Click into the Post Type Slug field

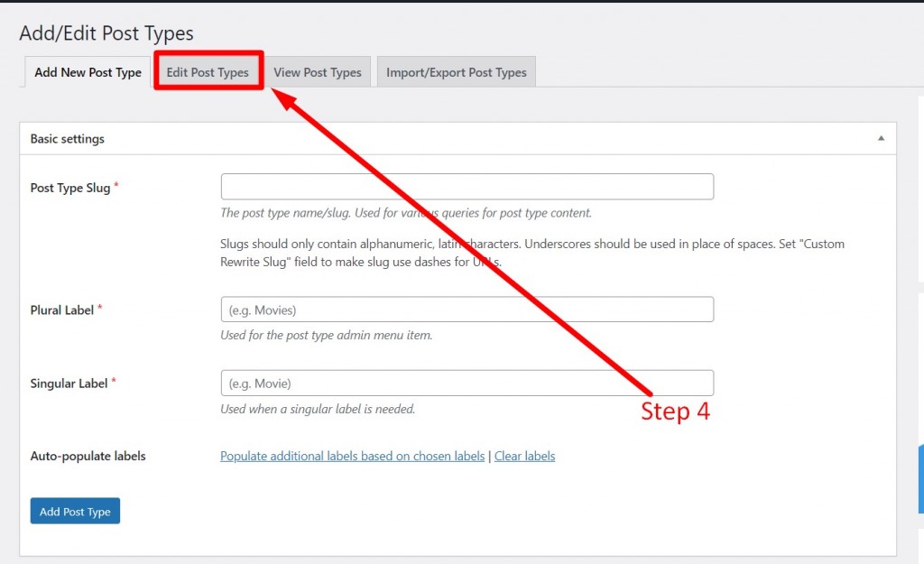tap(467, 186)
